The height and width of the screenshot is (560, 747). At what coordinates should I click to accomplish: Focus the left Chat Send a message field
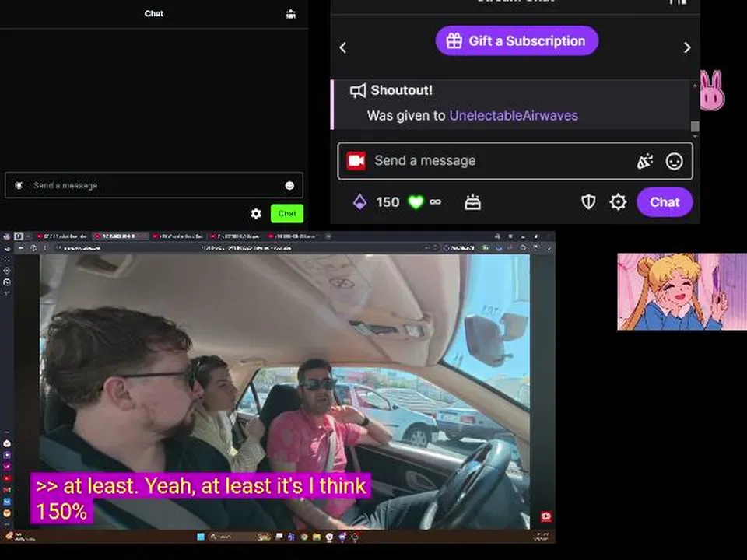coord(154,185)
